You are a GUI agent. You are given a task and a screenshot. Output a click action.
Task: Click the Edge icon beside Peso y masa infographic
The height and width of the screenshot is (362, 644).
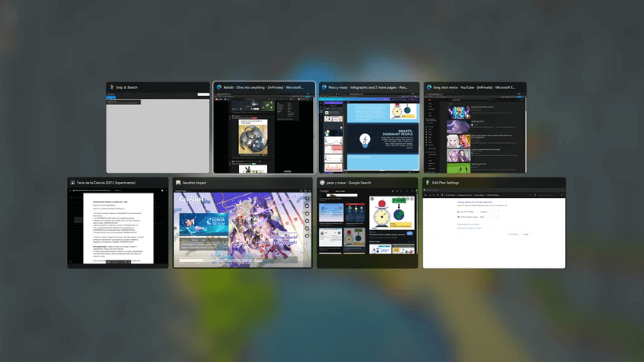pyautogui.click(x=324, y=87)
